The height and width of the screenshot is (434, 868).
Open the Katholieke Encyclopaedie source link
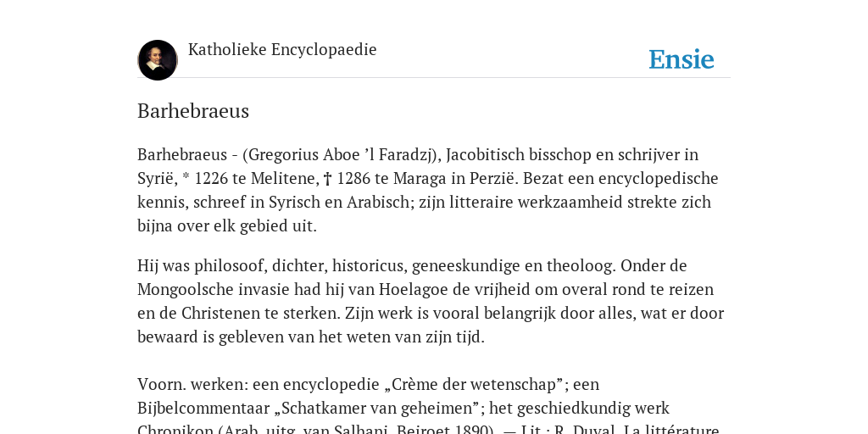point(282,50)
